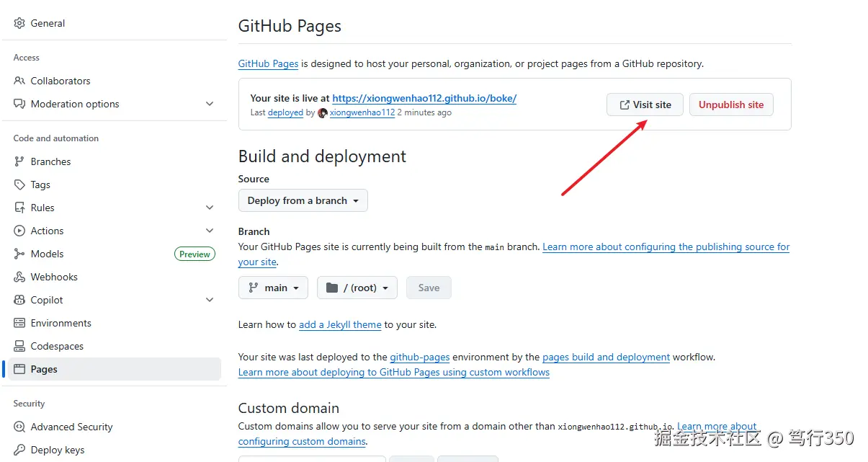The image size is (868, 462).
Task: Click the Actions play icon
Action: click(19, 231)
